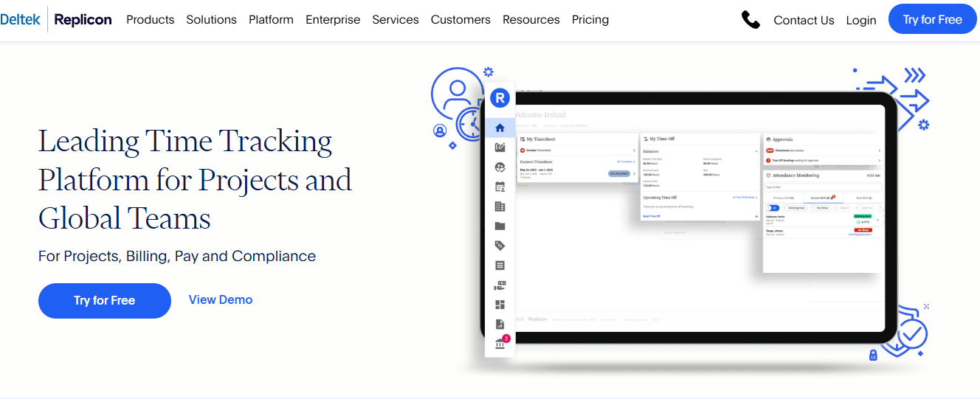Open the Resources menu
980x399 pixels.
coord(531,20)
